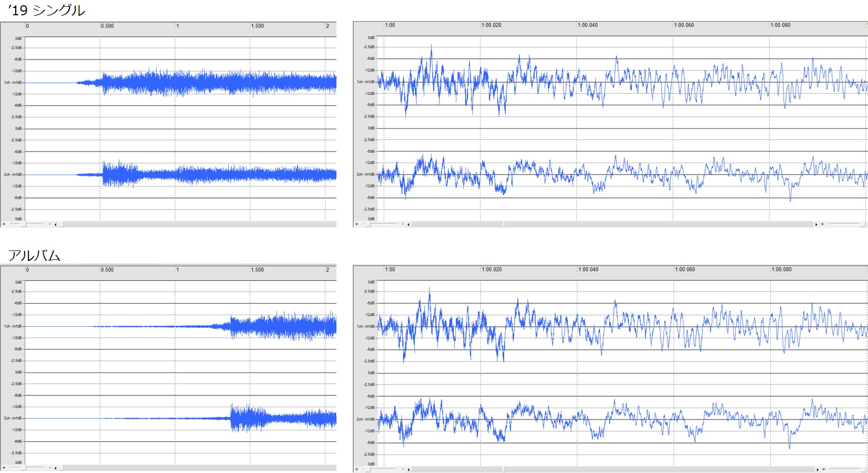Click the アルバム heading text

point(34,256)
